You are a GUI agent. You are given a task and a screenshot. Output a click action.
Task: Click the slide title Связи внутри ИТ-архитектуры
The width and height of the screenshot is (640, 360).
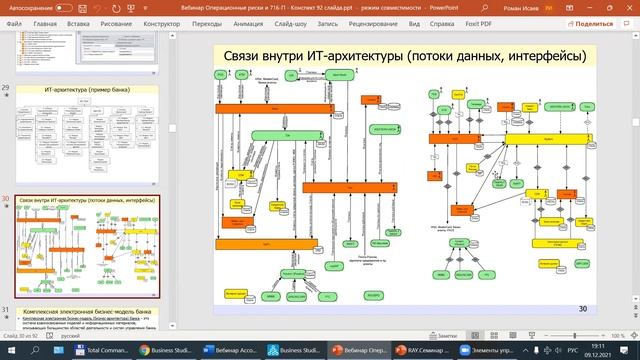(x=405, y=56)
